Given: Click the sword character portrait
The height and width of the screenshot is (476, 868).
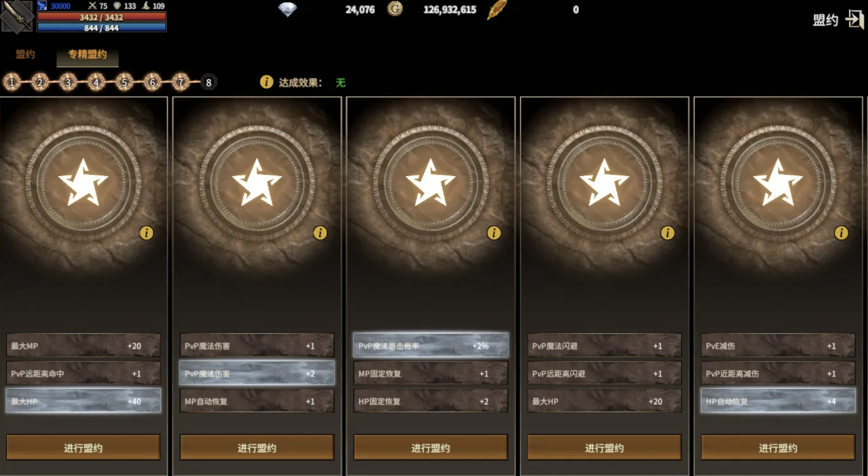Looking at the screenshot, I should (x=17, y=16).
